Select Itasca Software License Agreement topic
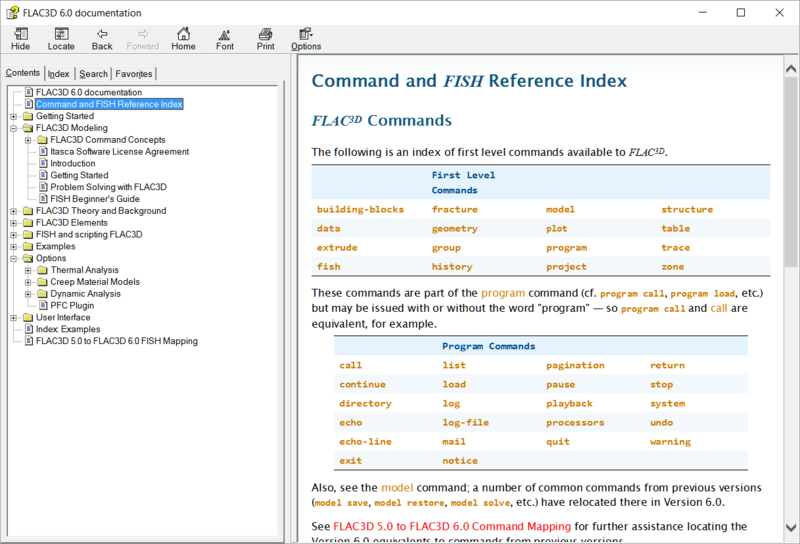 119,152
